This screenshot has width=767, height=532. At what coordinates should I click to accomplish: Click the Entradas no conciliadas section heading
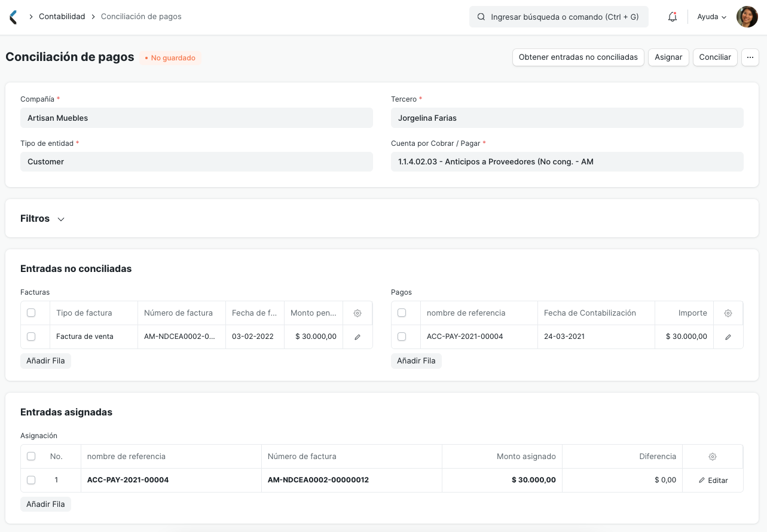76,269
